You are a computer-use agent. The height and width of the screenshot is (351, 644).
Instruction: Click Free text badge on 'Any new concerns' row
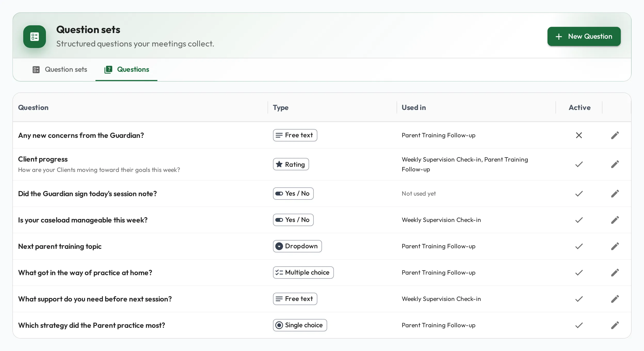(295, 135)
